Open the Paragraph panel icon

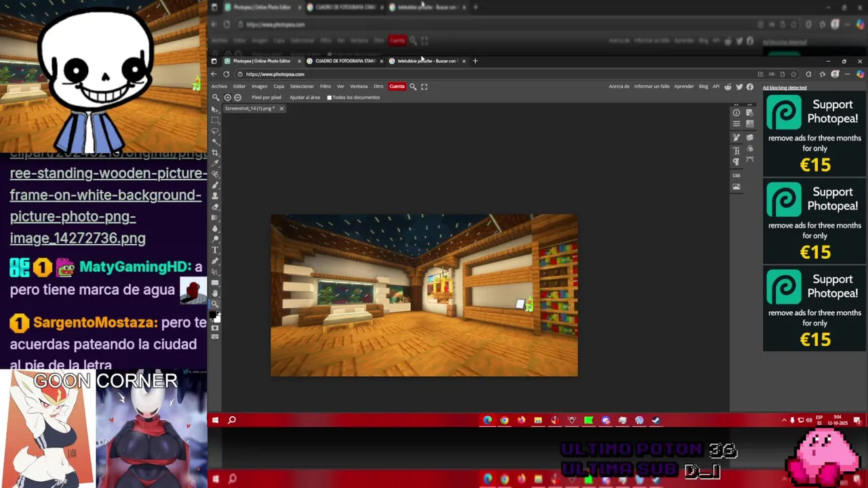(x=736, y=161)
